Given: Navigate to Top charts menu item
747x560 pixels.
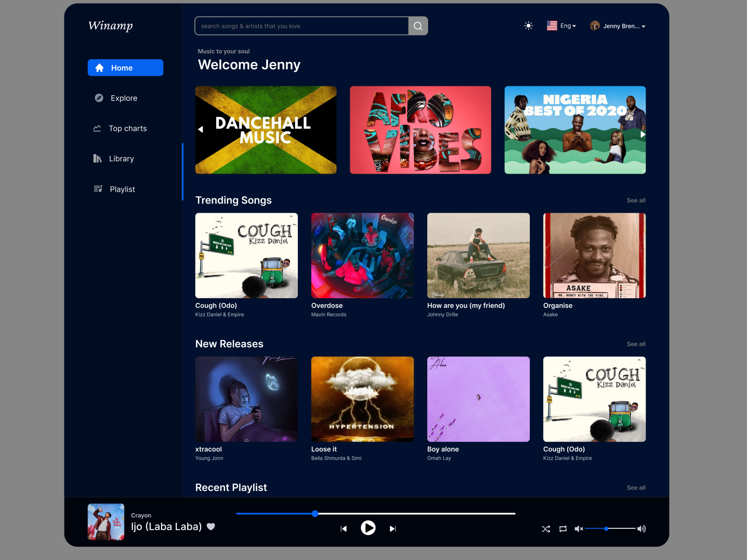Looking at the screenshot, I should 127,128.
